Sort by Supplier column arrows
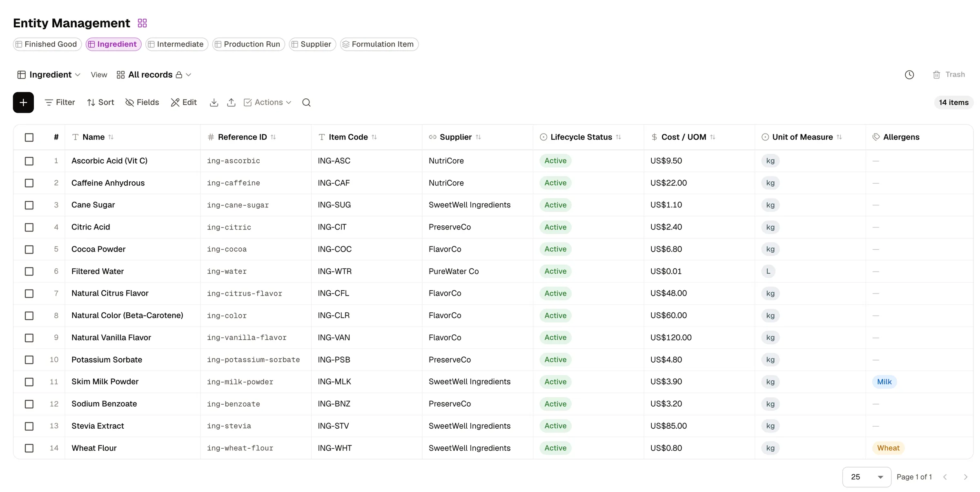This screenshot has height=492, width=980. point(478,137)
